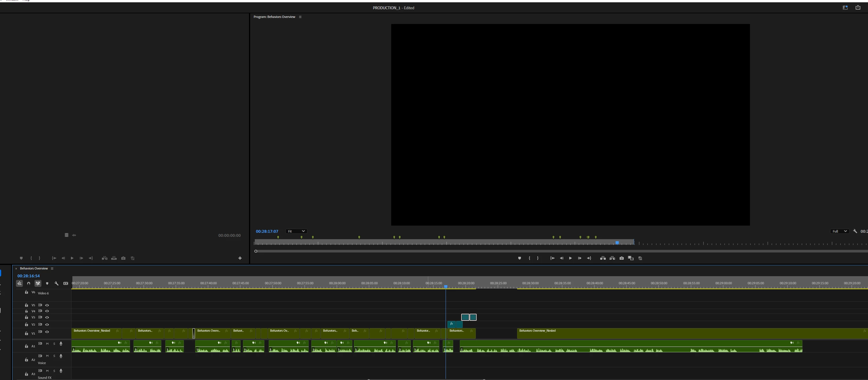Click timeline timecode 00:28:16:54
This screenshot has height=380, width=868.
pyautogui.click(x=28, y=276)
